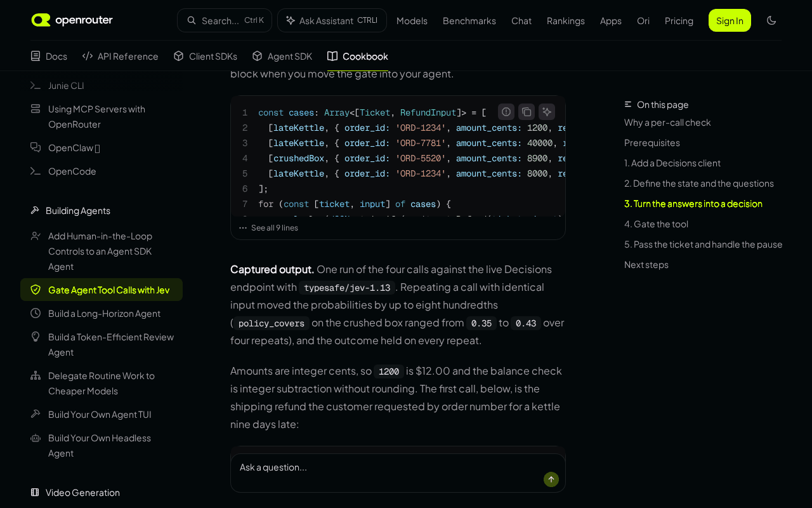Open the Ask Assistant sparkle button
This screenshot has width=812, height=508.
(x=332, y=20)
